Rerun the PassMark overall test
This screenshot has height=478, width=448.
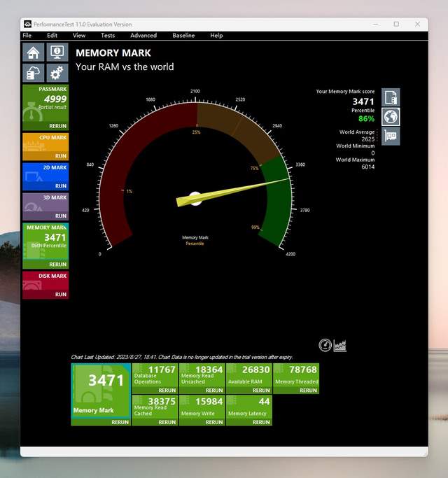click(57, 126)
